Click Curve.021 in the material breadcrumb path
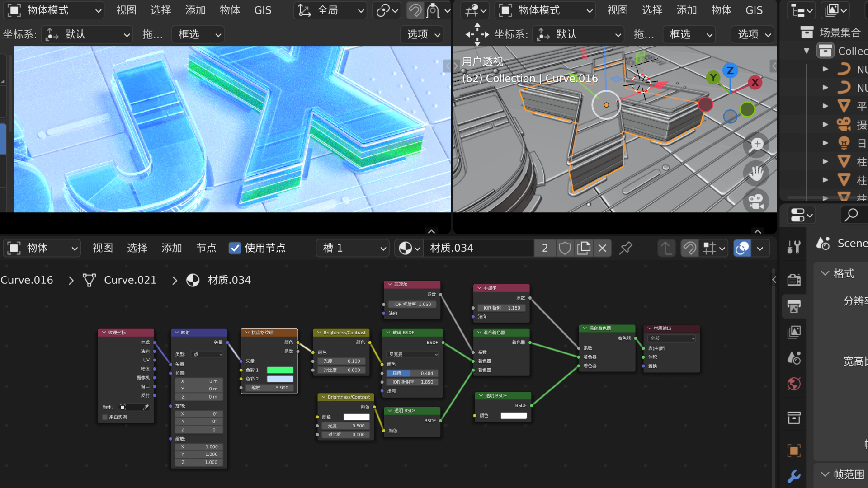The height and width of the screenshot is (488, 868). pos(130,280)
